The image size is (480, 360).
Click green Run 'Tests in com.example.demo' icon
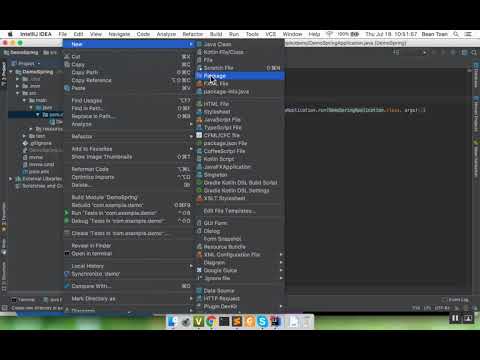click(x=67, y=213)
